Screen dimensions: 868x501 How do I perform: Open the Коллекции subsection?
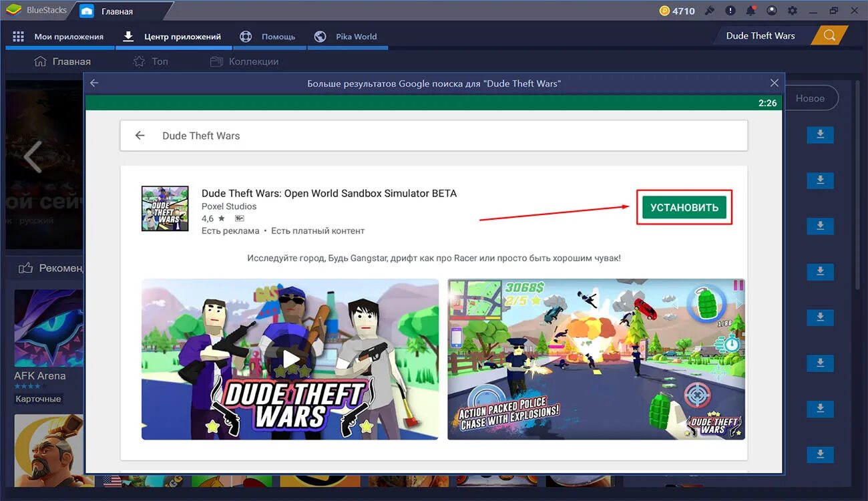244,61
